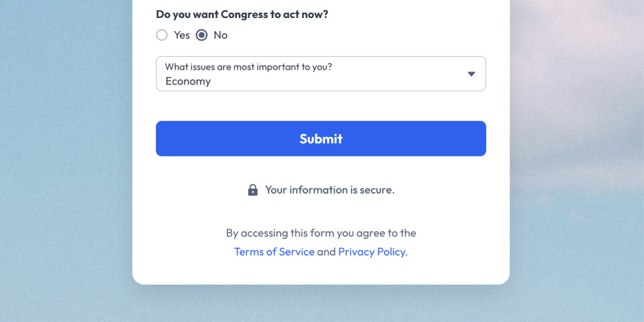Click the "Your information is secure." text
Screen dimensions: 644x322
point(330,190)
